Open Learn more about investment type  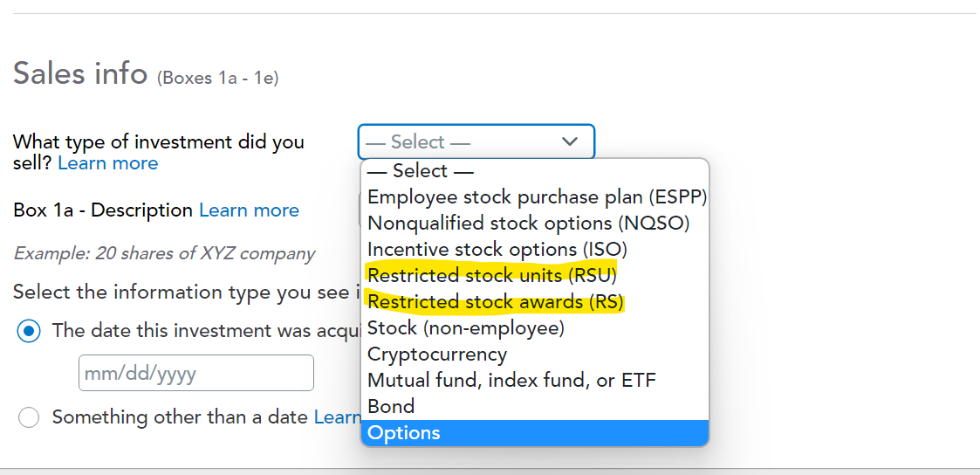click(108, 163)
